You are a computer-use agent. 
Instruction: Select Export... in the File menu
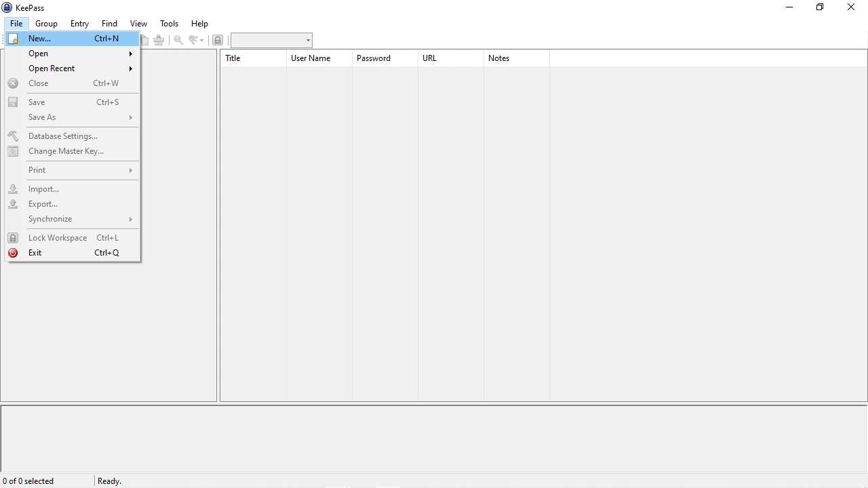click(x=73, y=204)
